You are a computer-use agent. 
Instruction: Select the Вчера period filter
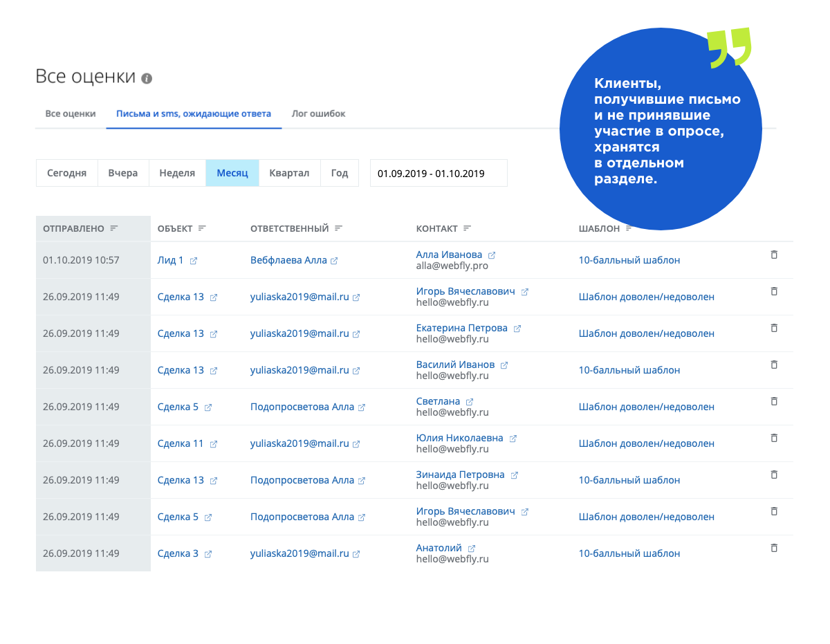click(123, 173)
